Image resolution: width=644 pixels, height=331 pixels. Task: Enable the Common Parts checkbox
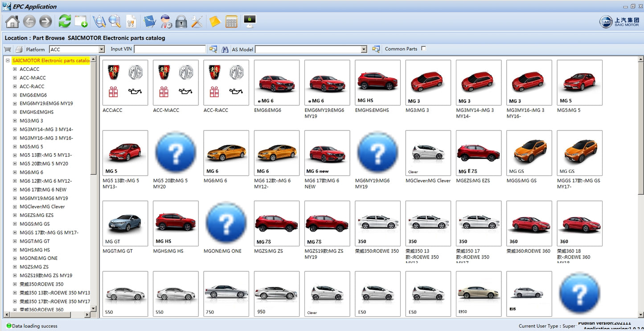tap(423, 49)
